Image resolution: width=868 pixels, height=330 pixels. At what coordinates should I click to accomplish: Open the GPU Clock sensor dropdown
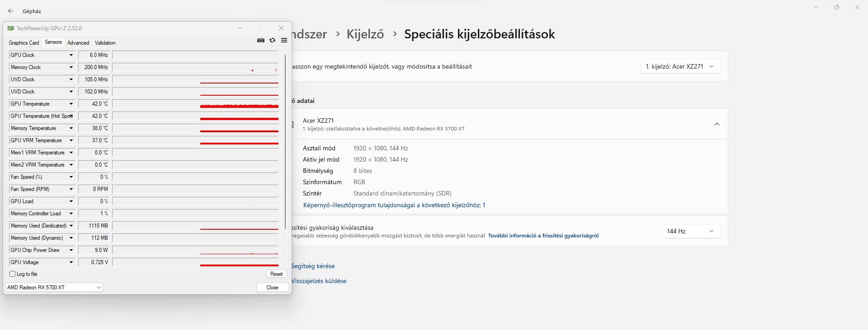point(71,55)
